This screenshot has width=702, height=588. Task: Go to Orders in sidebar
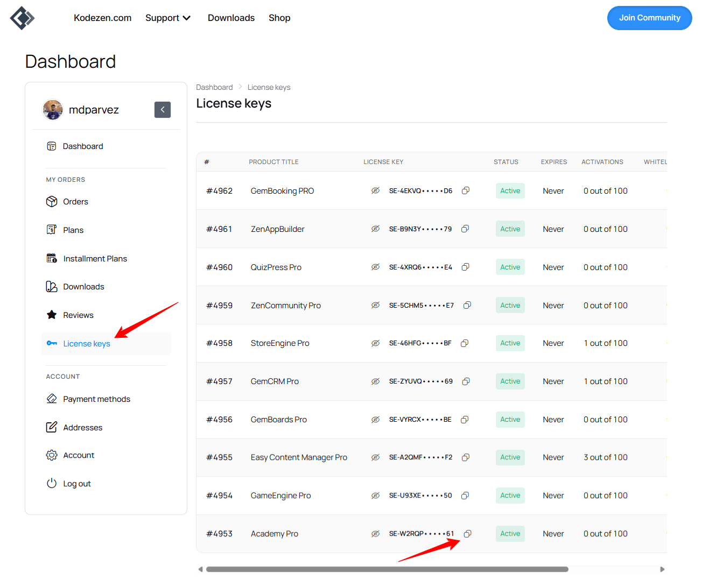click(75, 202)
